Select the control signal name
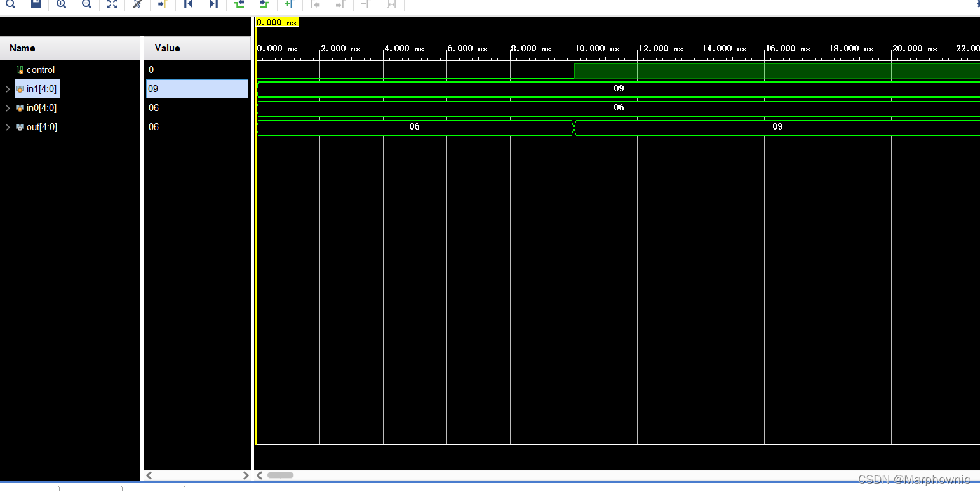980x492 pixels. coord(41,70)
